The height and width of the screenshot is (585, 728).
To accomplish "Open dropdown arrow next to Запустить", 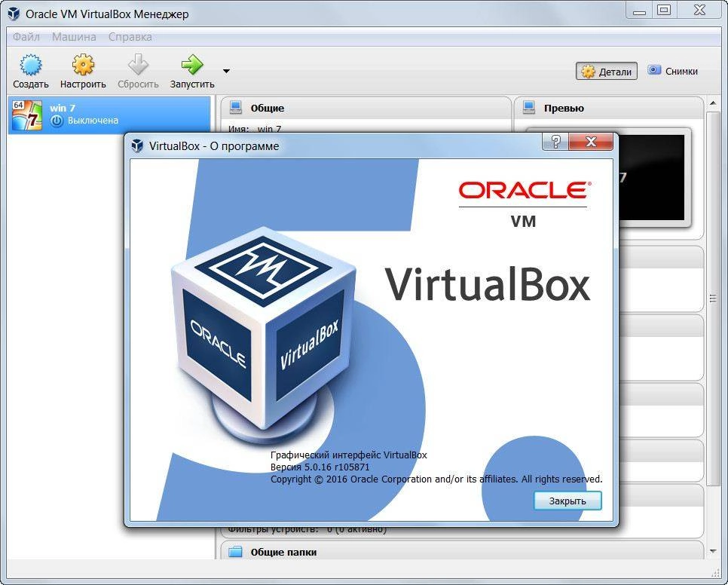I will (x=226, y=71).
